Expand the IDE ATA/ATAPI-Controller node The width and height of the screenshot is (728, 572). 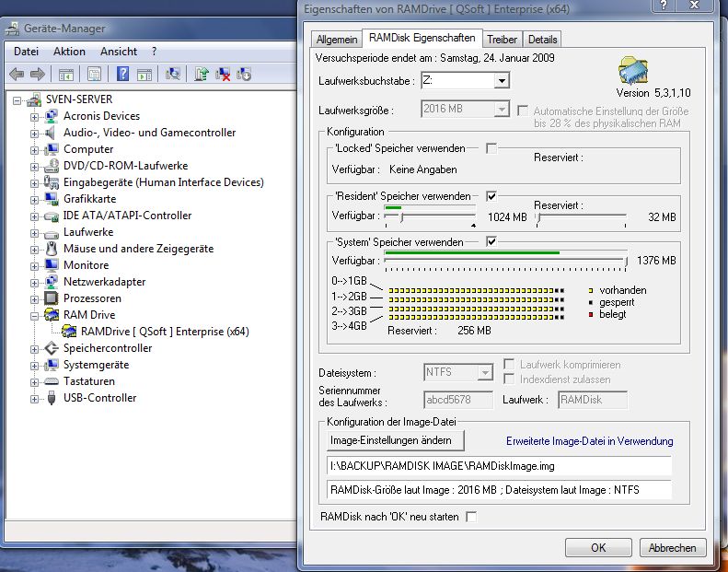pos(34,216)
